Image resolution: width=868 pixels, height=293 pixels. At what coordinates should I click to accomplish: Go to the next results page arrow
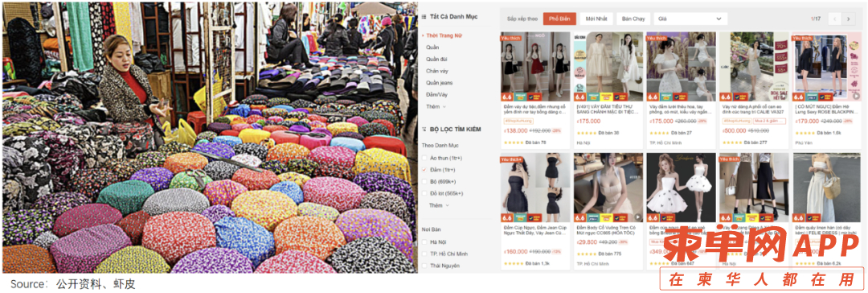[x=849, y=19]
